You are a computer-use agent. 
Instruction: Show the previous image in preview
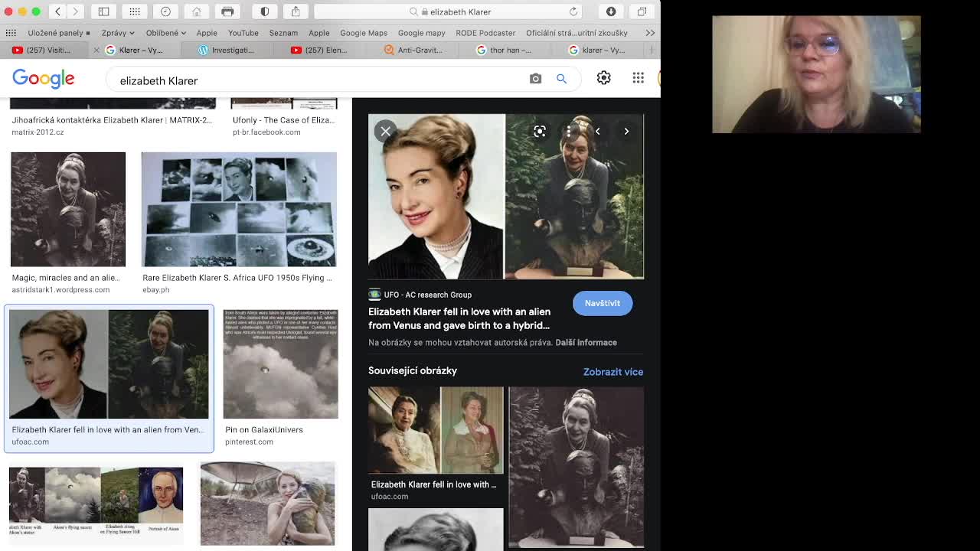[598, 132]
